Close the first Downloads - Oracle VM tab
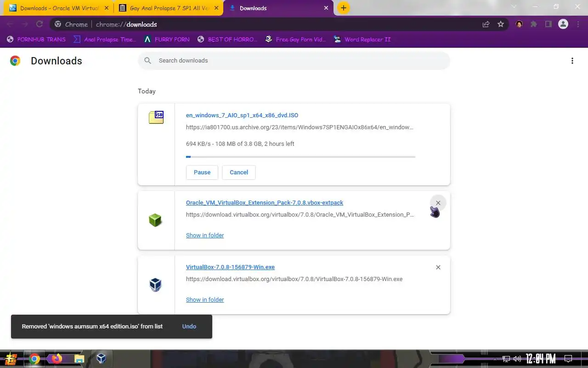This screenshot has height=368, width=588. point(107,8)
